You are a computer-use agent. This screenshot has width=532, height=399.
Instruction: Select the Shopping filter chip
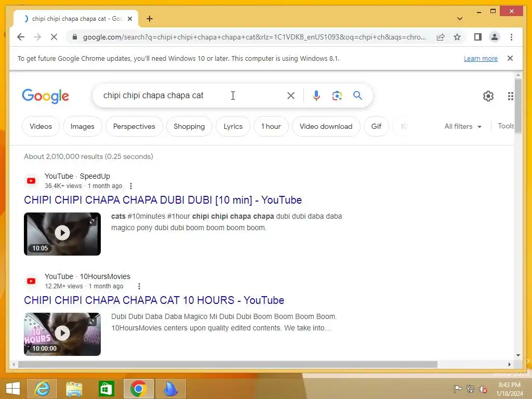tap(189, 126)
